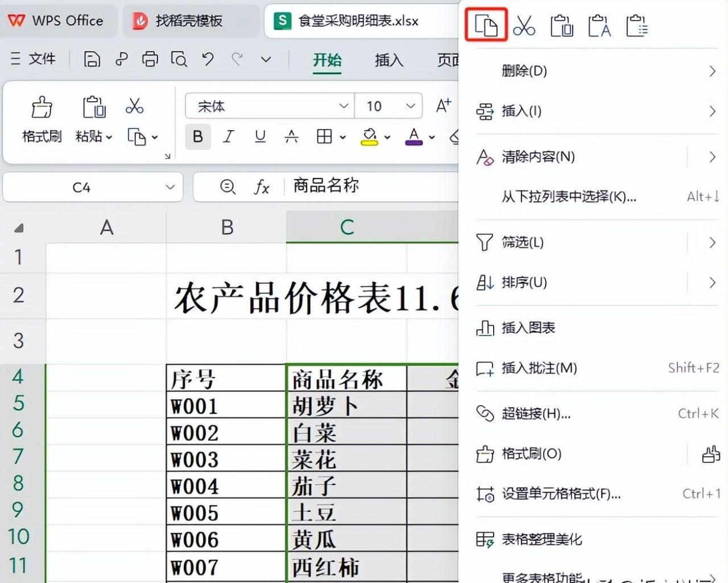Choose 插入图表 in context menu
The width and height of the screenshot is (728, 583).
pyautogui.click(x=596, y=328)
